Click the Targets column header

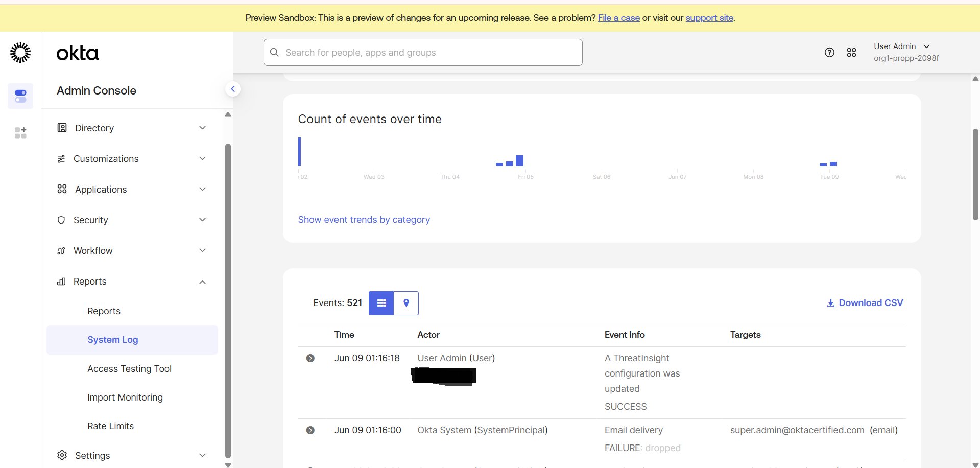pos(745,335)
